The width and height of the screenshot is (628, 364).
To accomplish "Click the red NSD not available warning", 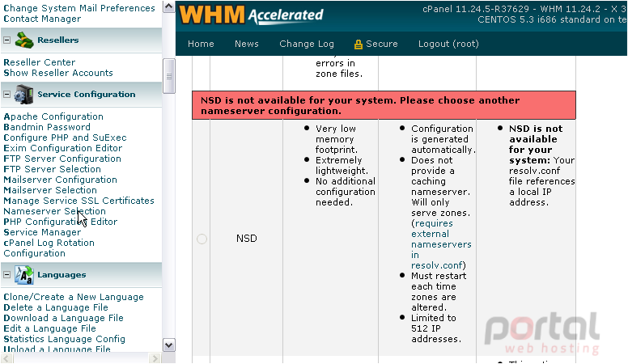I will click(x=384, y=105).
